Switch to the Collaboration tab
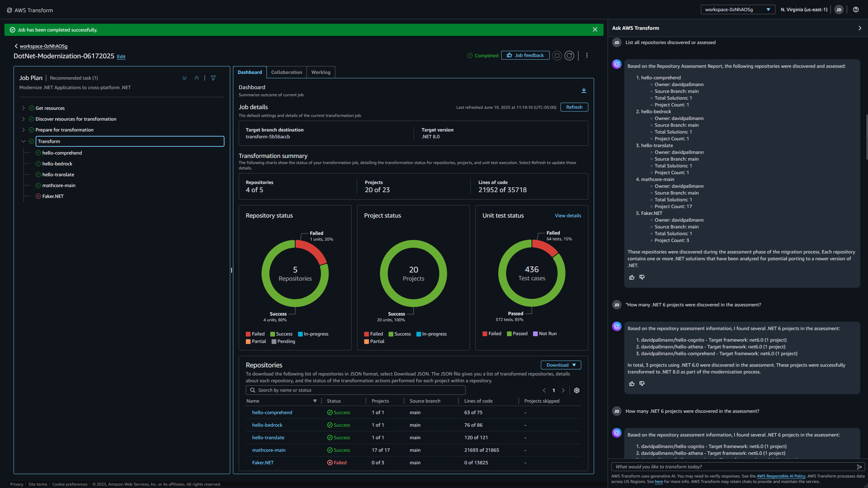Image resolution: width=868 pixels, height=488 pixels. pos(286,72)
